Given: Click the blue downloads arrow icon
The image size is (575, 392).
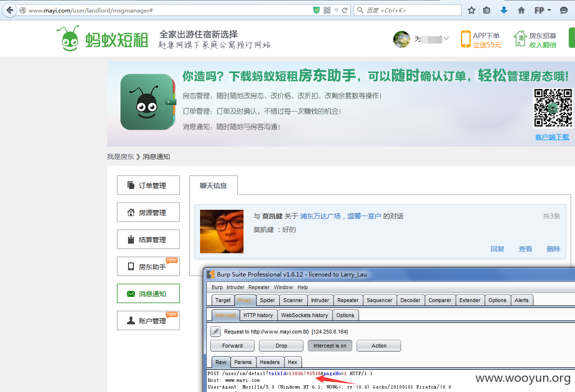Looking at the screenshot, I should point(504,10).
